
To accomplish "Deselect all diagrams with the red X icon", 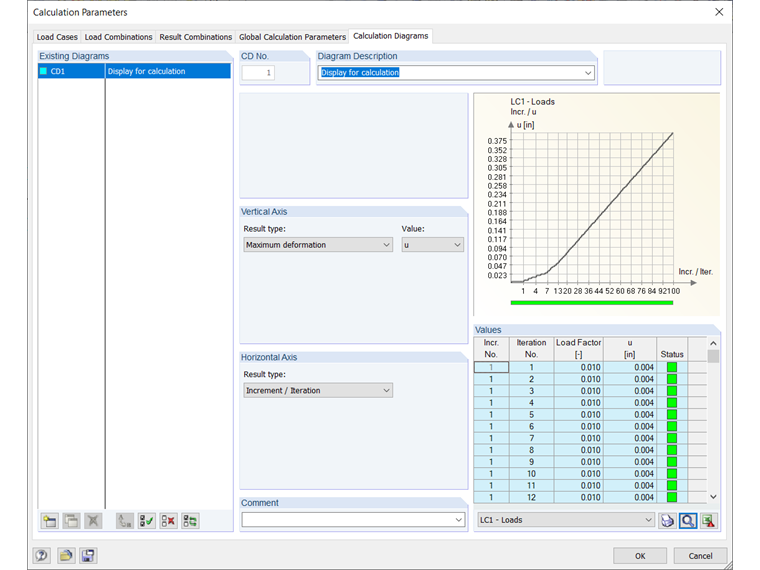I will coord(169,521).
